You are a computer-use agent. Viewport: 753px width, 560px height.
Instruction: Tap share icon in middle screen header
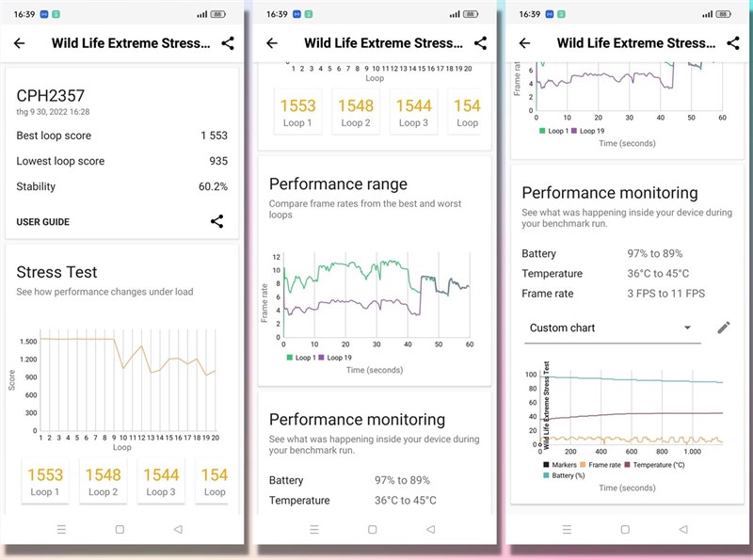[481, 43]
